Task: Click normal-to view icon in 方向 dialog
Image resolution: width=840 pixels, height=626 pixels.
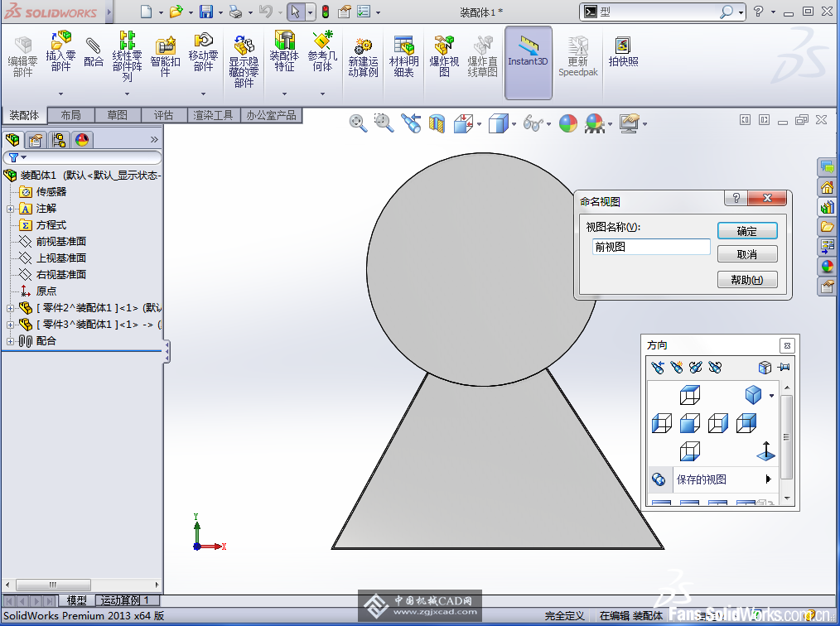Action: [765, 451]
